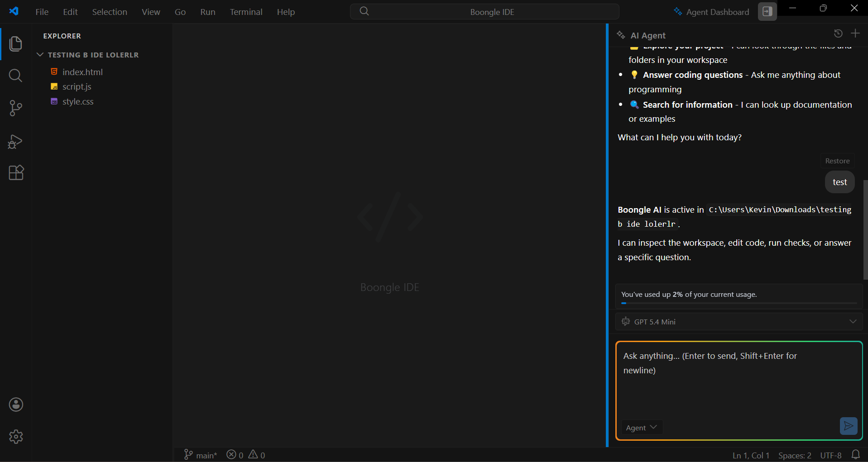This screenshot has height=462, width=868.
Task: Click the Boongle IDE command center search
Action: click(484, 12)
